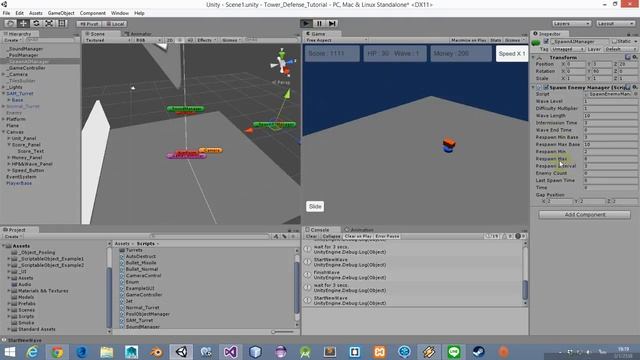The height and width of the screenshot is (360, 640).
Task: Select the Rect transform tool
Action: (x=62, y=24)
